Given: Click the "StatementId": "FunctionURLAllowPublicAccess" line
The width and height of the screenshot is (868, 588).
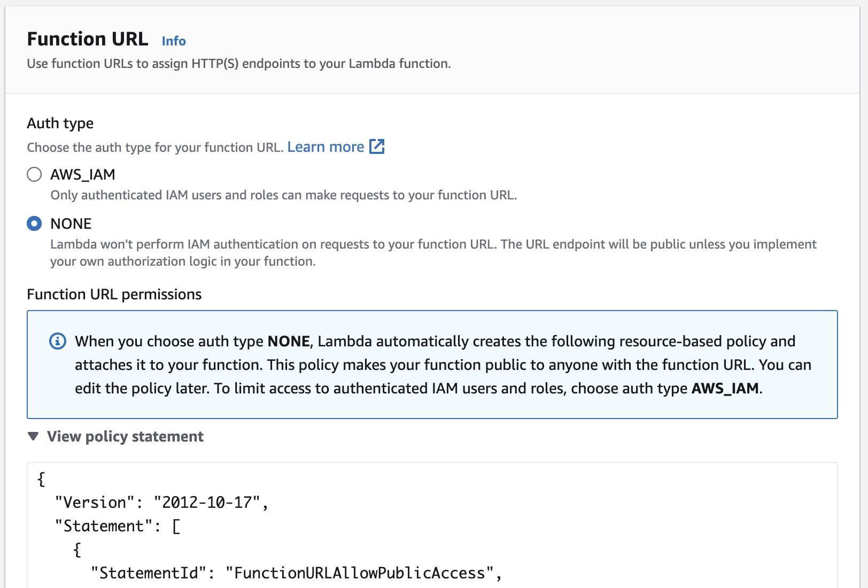Looking at the screenshot, I should [296, 573].
